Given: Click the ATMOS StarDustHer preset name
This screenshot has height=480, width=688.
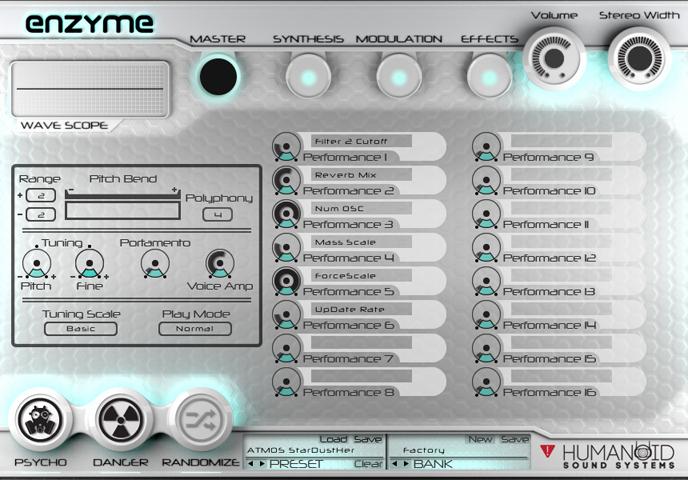Looking at the screenshot, I should [x=301, y=450].
